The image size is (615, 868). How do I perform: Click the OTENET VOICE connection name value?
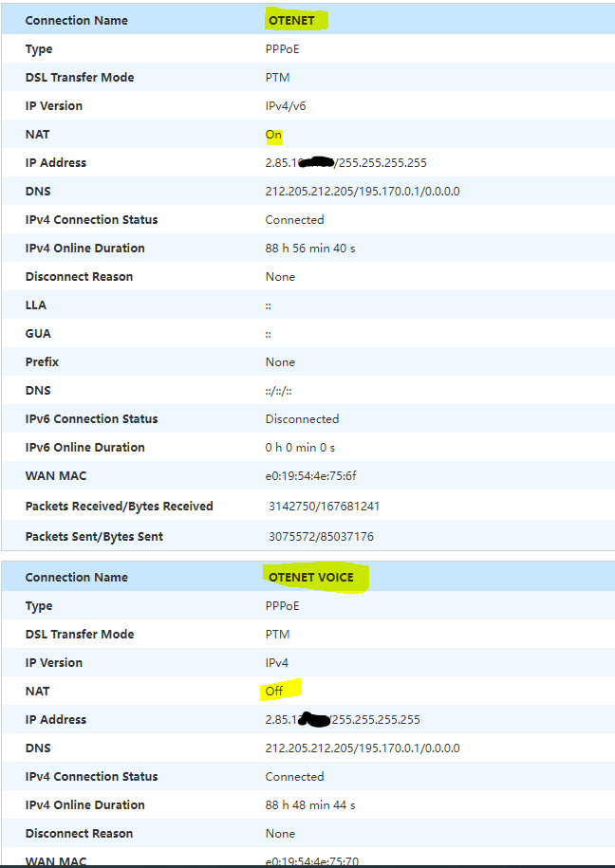click(311, 578)
